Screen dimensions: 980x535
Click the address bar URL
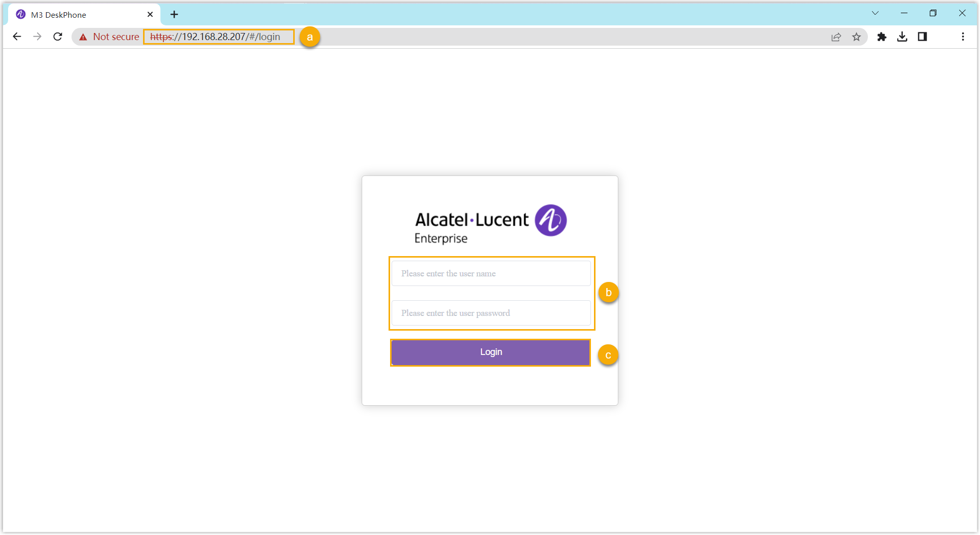[218, 37]
